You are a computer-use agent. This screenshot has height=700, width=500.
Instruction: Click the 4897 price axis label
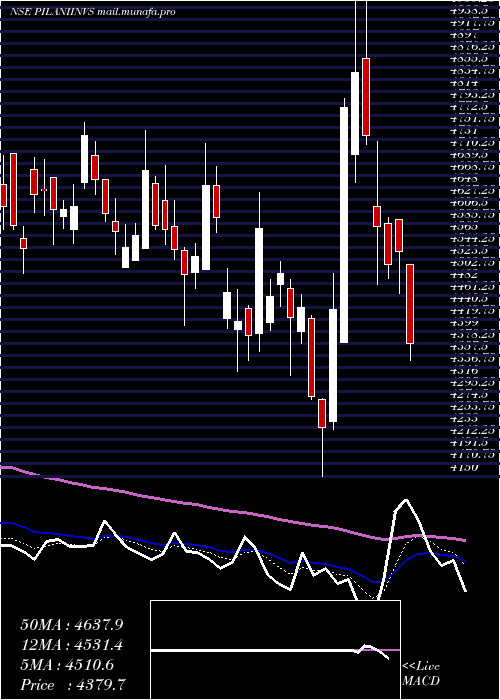tap(464, 33)
